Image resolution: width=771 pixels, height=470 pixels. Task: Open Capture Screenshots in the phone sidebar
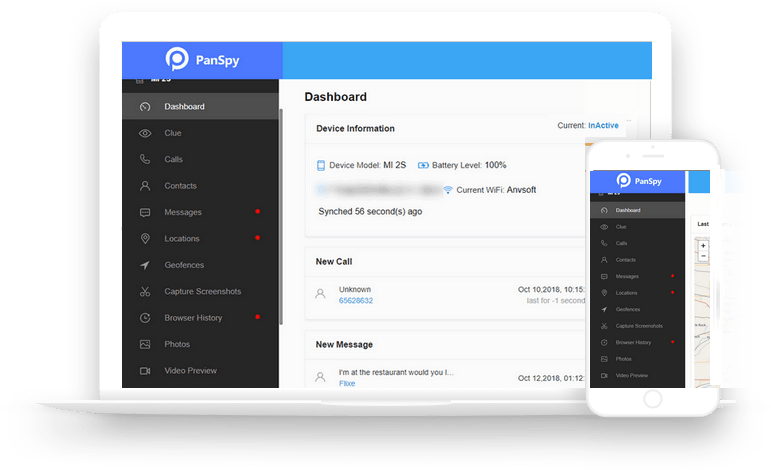(637, 326)
